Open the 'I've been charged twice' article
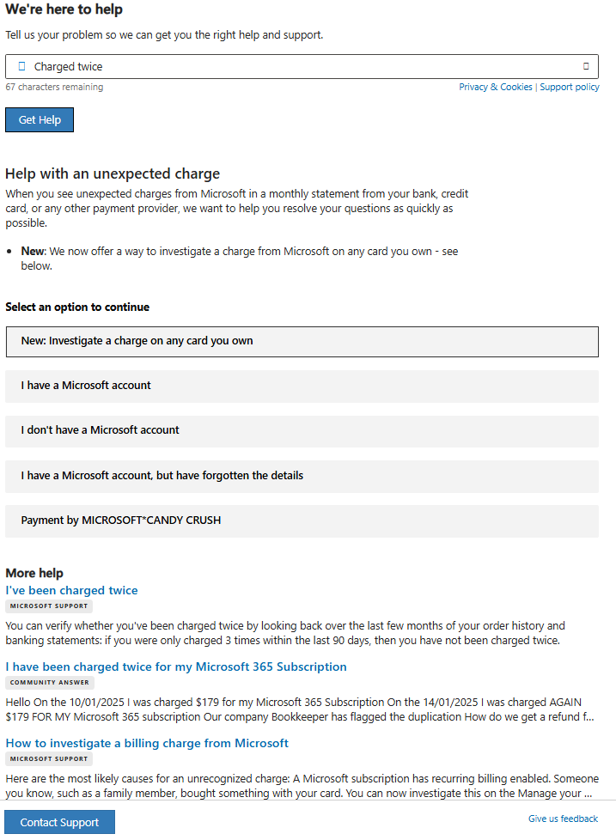This screenshot has width=616, height=840. pos(71,590)
